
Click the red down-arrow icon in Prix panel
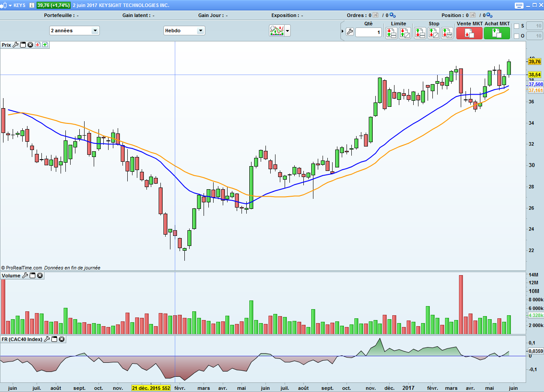pos(38,44)
